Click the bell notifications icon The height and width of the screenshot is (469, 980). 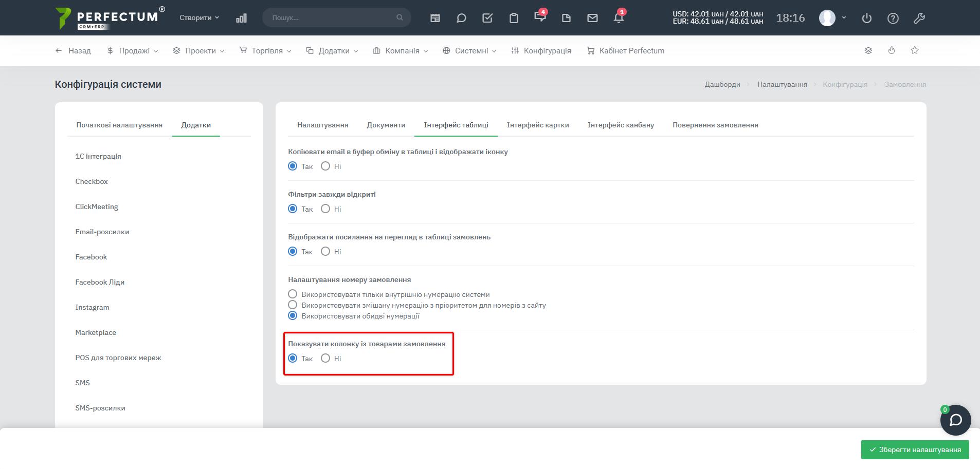coord(619,18)
